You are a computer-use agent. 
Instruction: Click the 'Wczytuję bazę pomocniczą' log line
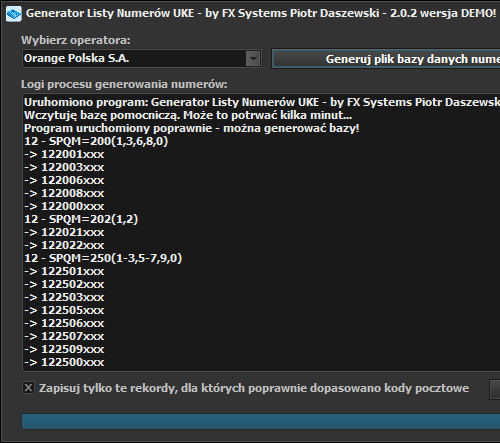[188, 115]
